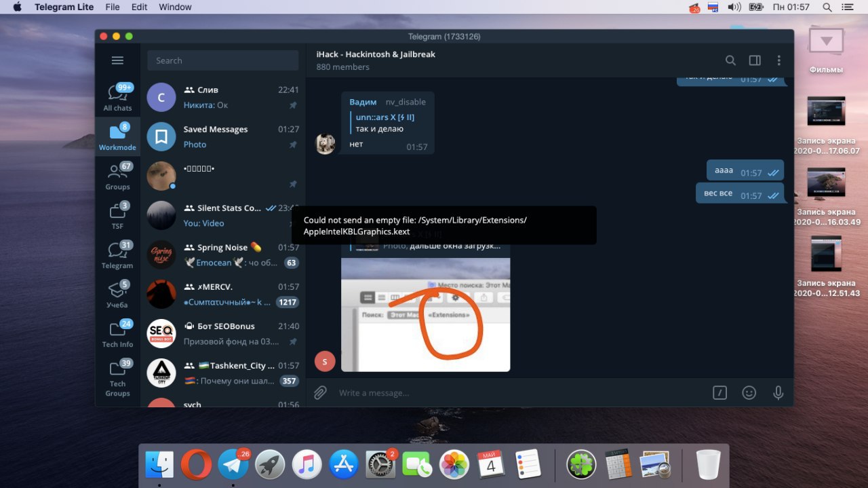This screenshot has height=488, width=868.
Task: Open the Tech Info folder
Action: [117, 334]
